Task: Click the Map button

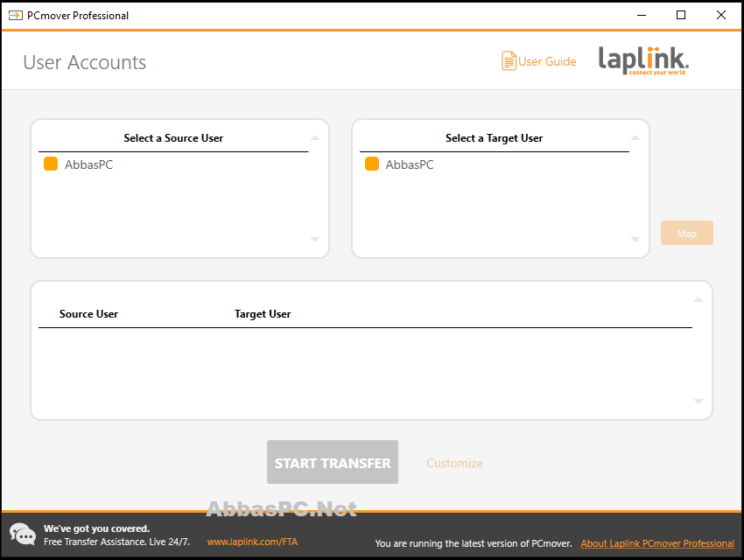Action: point(686,233)
